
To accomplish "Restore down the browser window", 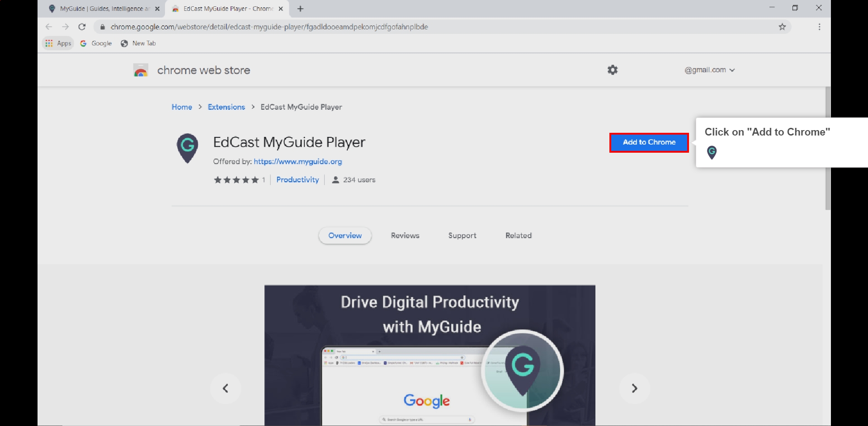I will (795, 8).
